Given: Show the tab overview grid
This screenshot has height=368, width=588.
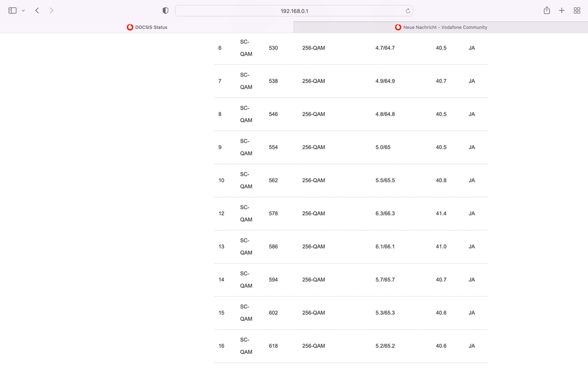Looking at the screenshot, I should 577,11.
